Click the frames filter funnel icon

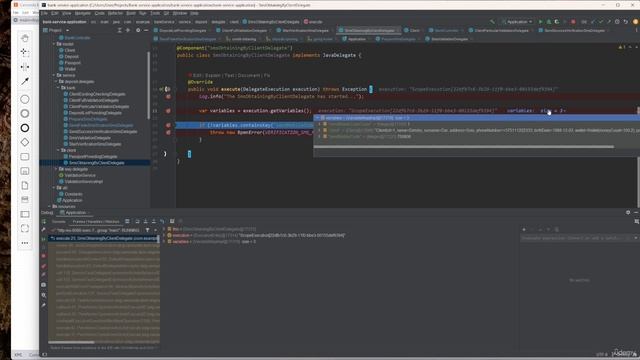(x=147, y=230)
